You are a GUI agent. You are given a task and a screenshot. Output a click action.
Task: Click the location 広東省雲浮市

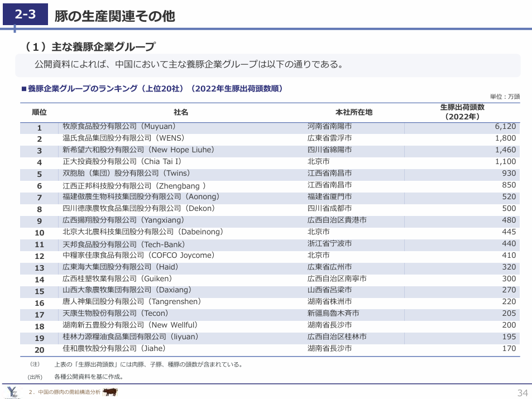[329, 138]
